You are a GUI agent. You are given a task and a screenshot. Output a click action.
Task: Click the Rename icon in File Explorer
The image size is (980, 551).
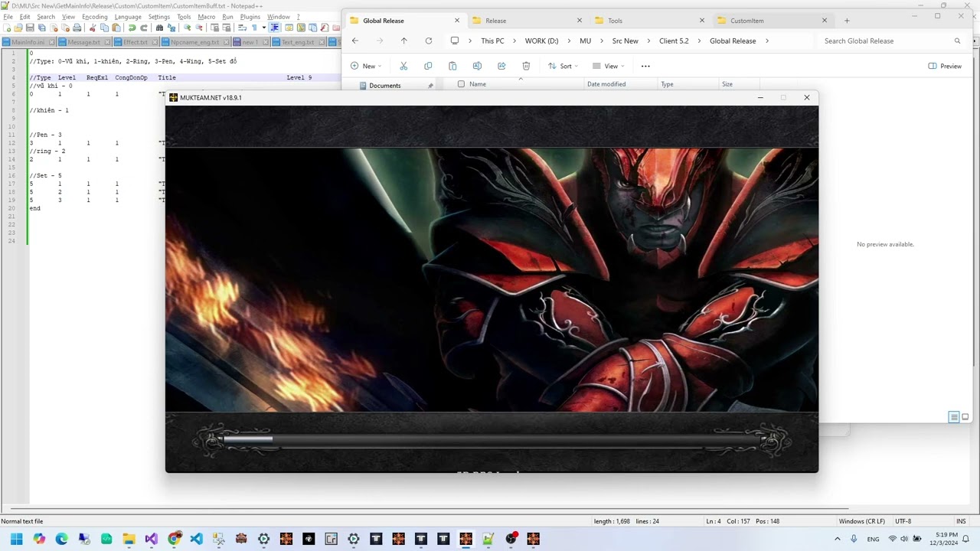click(x=477, y=66)
